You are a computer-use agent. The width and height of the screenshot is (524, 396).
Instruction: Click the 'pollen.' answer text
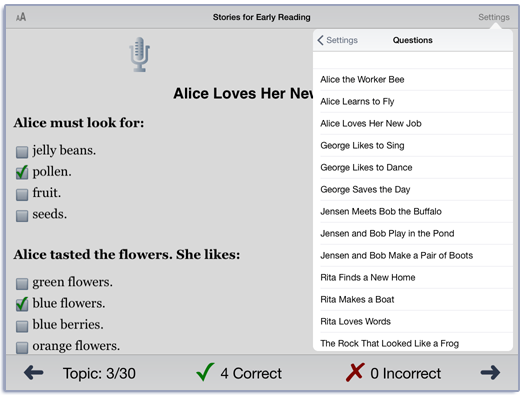click(52, 172)
